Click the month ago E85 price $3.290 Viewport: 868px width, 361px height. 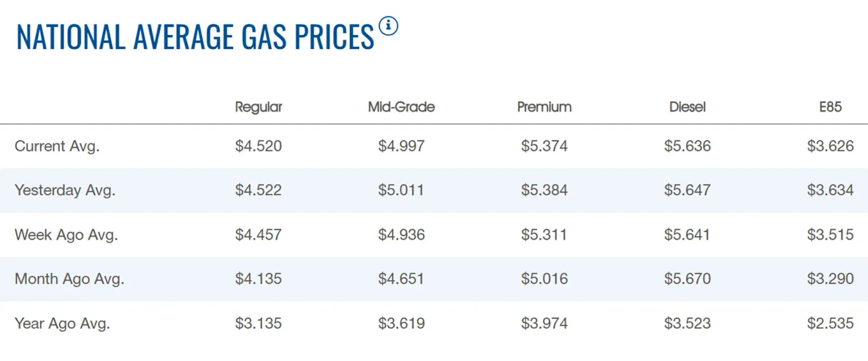830,278
